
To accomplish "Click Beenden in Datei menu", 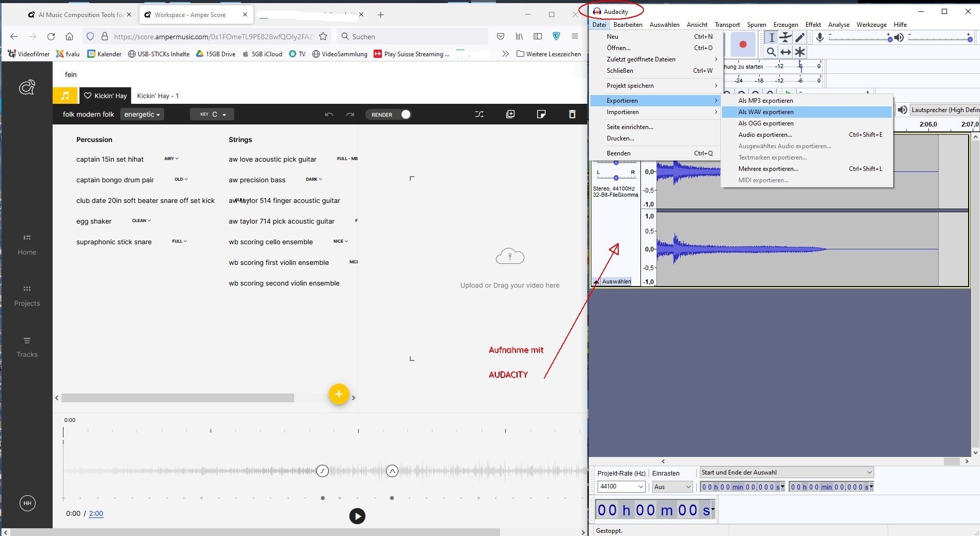I will click(655, 153).
